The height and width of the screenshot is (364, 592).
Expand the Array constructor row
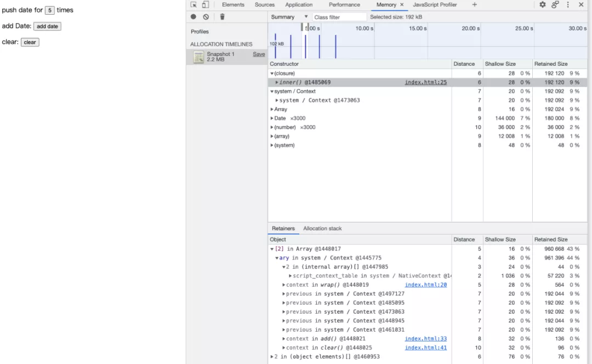(x=272, y=109)
